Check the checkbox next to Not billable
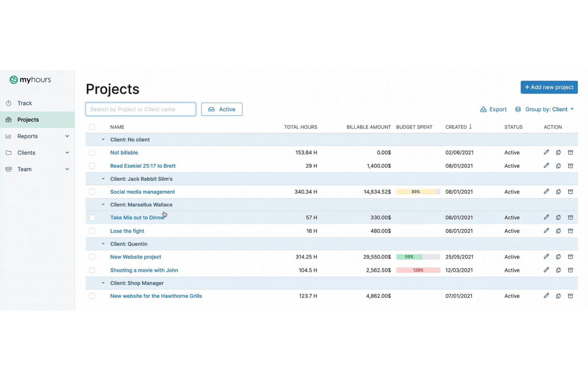 (x=92, y=152)
